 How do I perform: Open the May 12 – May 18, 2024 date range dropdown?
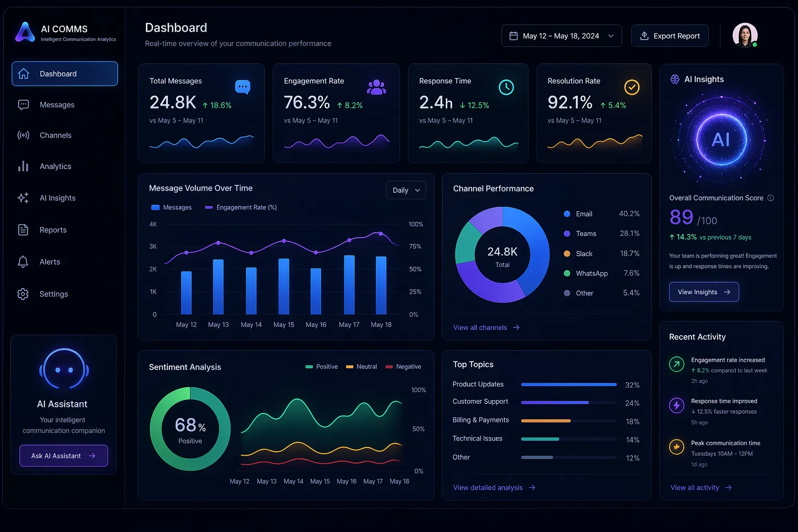pyautogui.click(x=562, y=36)
